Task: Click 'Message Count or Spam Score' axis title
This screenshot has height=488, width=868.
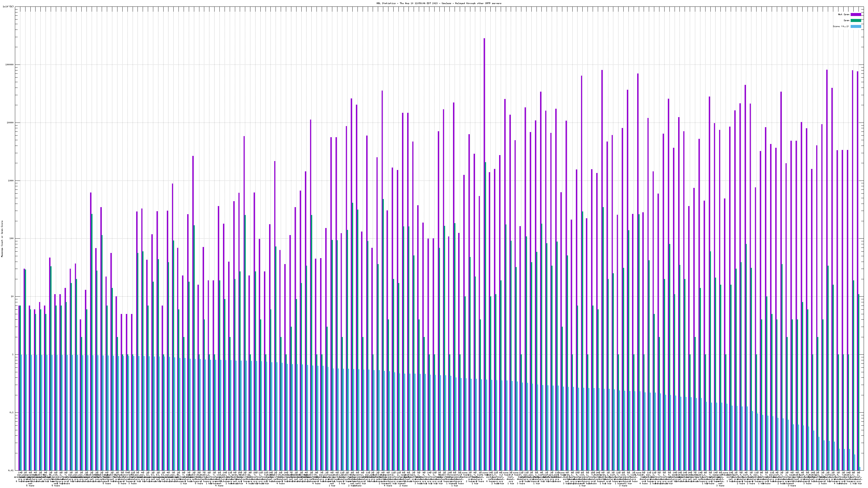Action: [2, 239]
